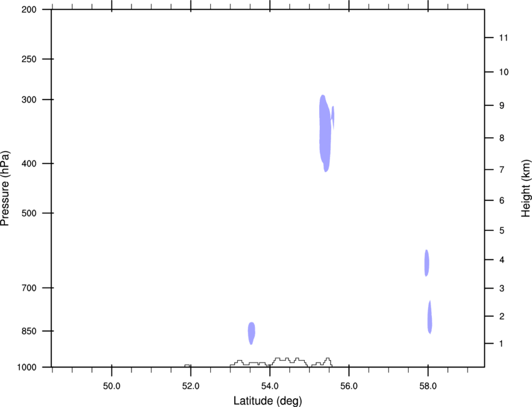Select the blue blob near 2 km at 58°
The image size is (532, 407).
[430, 317]
